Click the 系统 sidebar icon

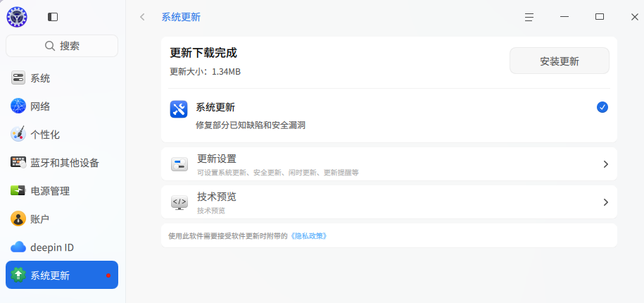coord(18,78)
